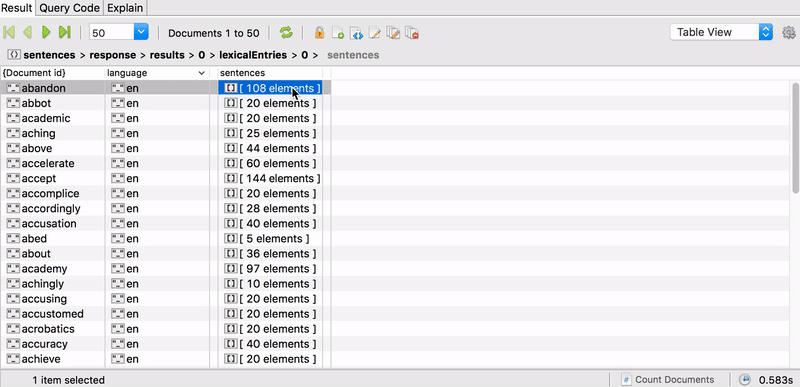This screenshot has height=387, width=800.
Task: Click the edit document pencil icon
Action: [374, 33]
